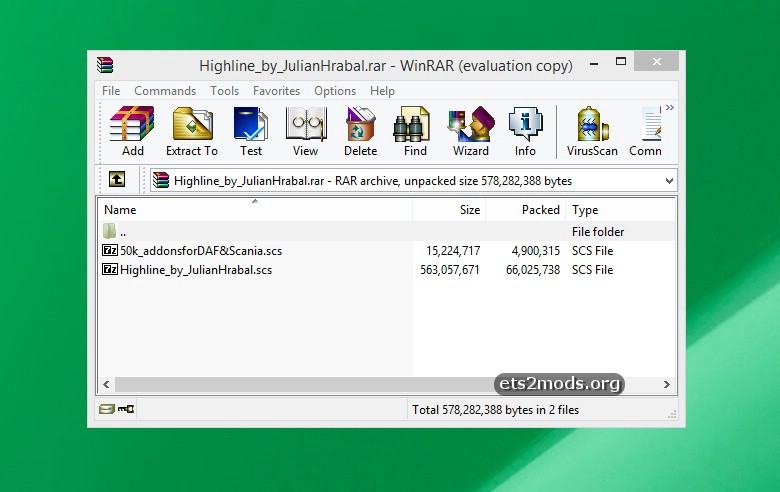Expand hidden toolbar items chevron
780x492 pixels.
point(670,107)
